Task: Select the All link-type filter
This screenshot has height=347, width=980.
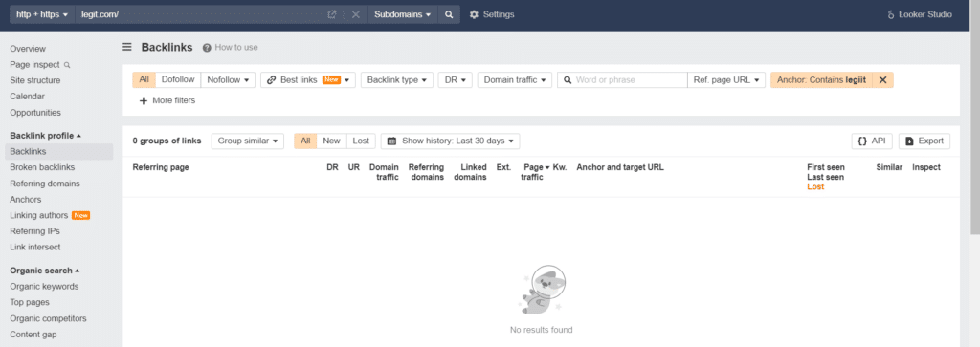Action: [x=144, y=80]
